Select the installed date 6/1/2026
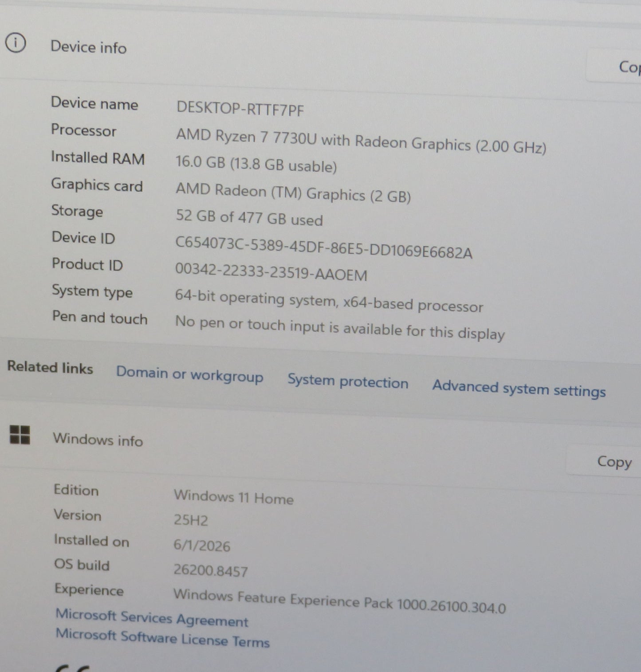Image resolution: width=641 pixels, height=672 pixels. pyautogui.click(x=202, y=545)
